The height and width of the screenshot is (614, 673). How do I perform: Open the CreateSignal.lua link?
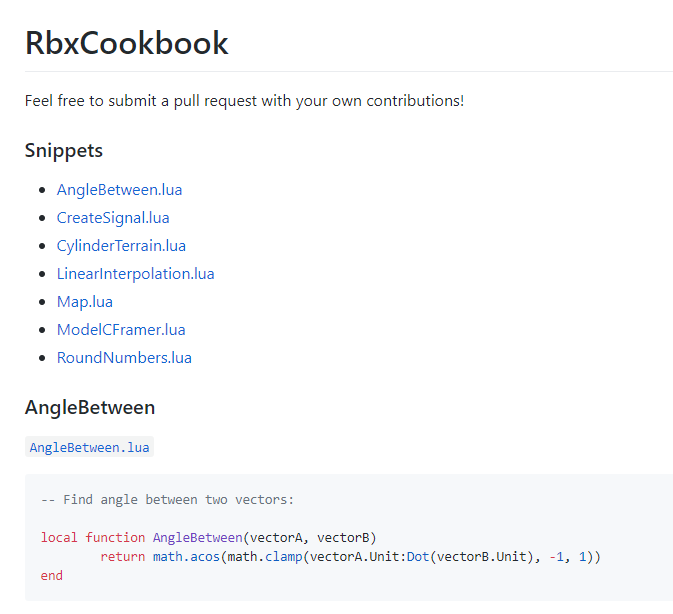tap(113, 218)
